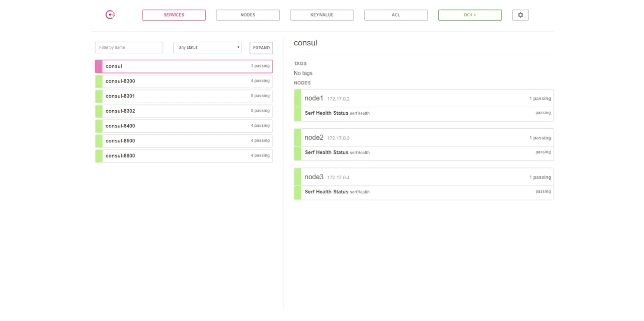Viewport: 644px width, 321px height.
Task: Click node3 IP address 172.17.0.4
Action: 338,178
